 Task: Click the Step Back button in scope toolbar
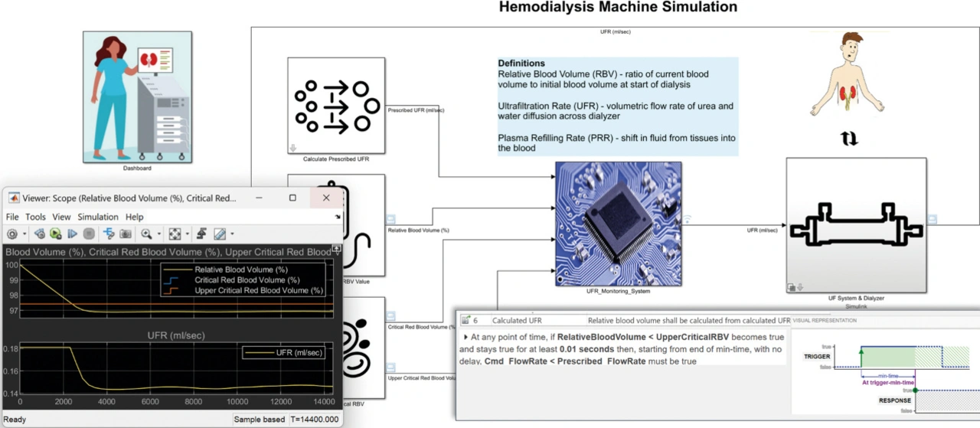tap(39, 234)
